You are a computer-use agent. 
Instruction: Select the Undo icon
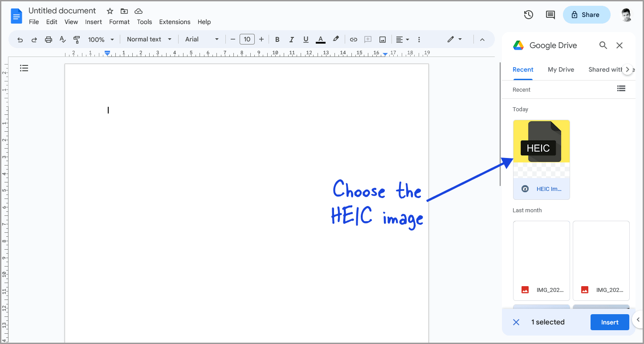coord(20,39)
